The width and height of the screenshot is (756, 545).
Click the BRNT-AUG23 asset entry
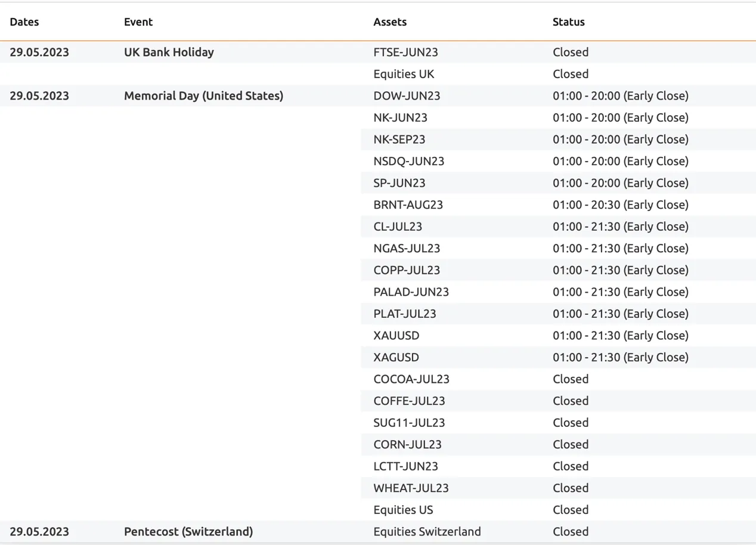coord(408,205)
